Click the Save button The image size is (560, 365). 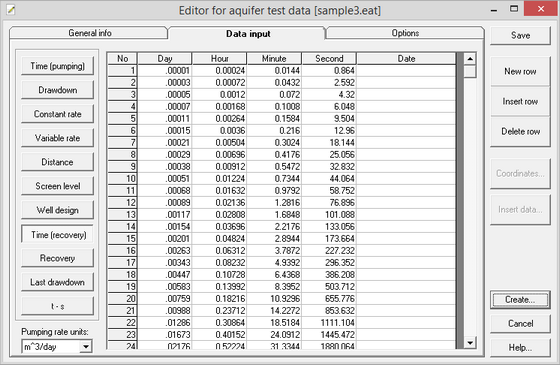tap(520, 35)
